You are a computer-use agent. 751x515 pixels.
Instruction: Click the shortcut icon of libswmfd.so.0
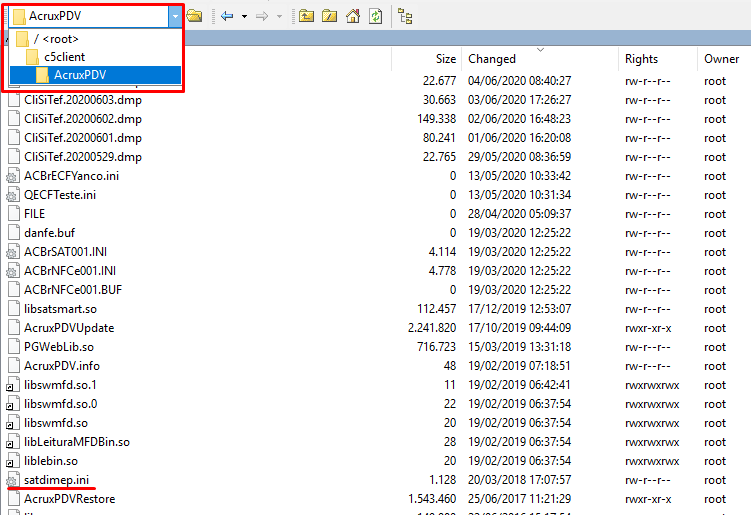coord(13,404)
